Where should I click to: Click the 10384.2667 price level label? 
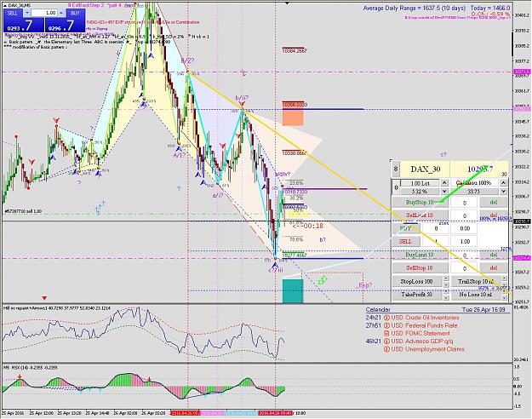(295, 50)
